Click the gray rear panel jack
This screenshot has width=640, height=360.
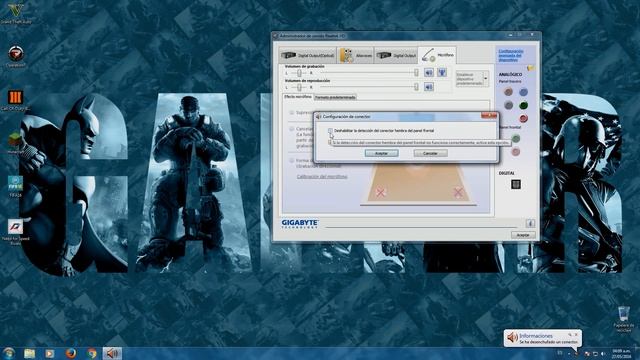[x=508, y=105]
